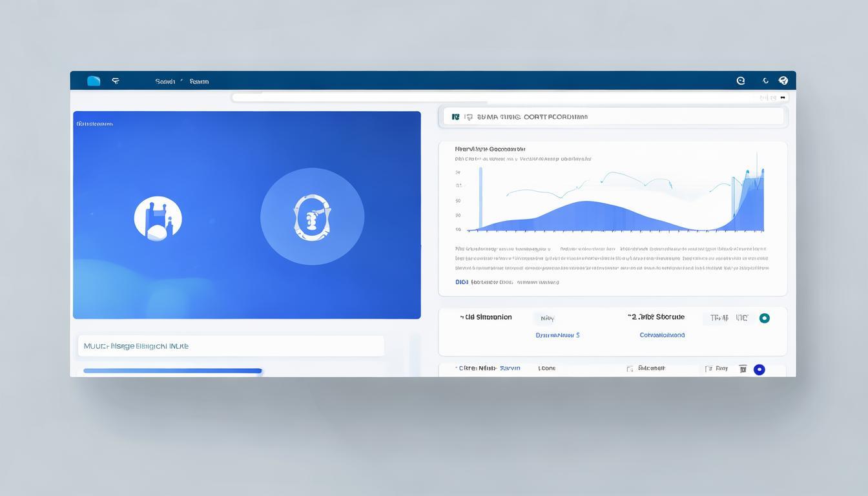Open the help globe icon in the navbar
Viewport: 868px width, 496px height.
coord(783,80)
